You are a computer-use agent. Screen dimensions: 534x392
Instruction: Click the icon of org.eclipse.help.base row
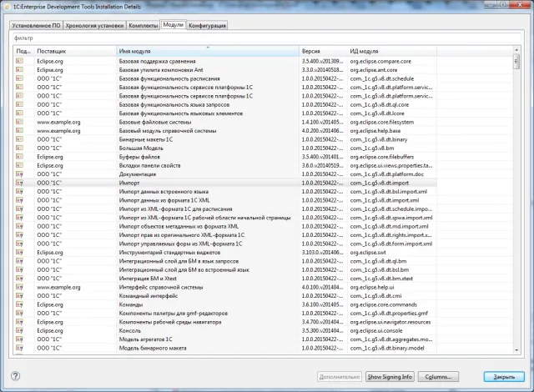click(x=19, y=130)
